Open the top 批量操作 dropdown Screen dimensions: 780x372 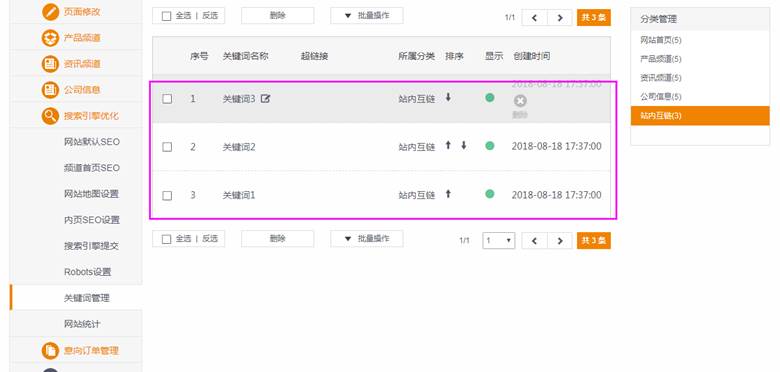point(367,15)
